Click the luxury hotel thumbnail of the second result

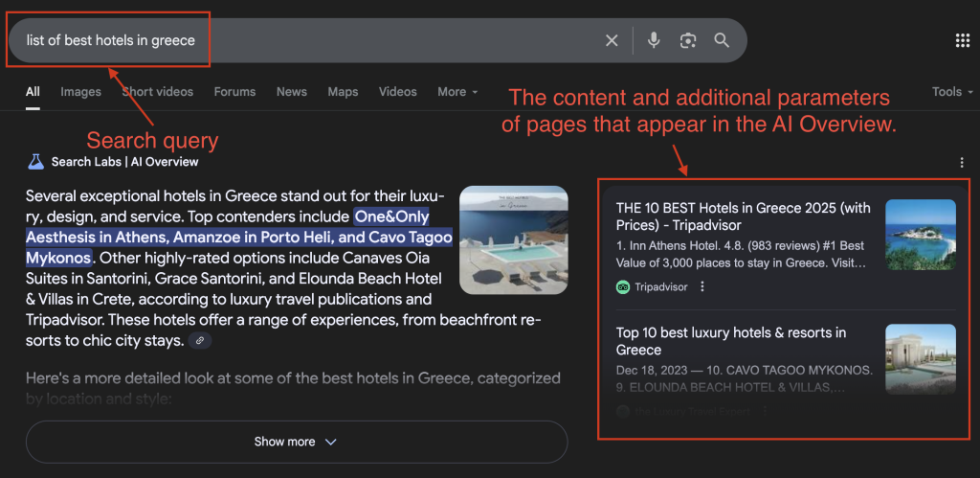pyautogui.click(x=921, y=359)
